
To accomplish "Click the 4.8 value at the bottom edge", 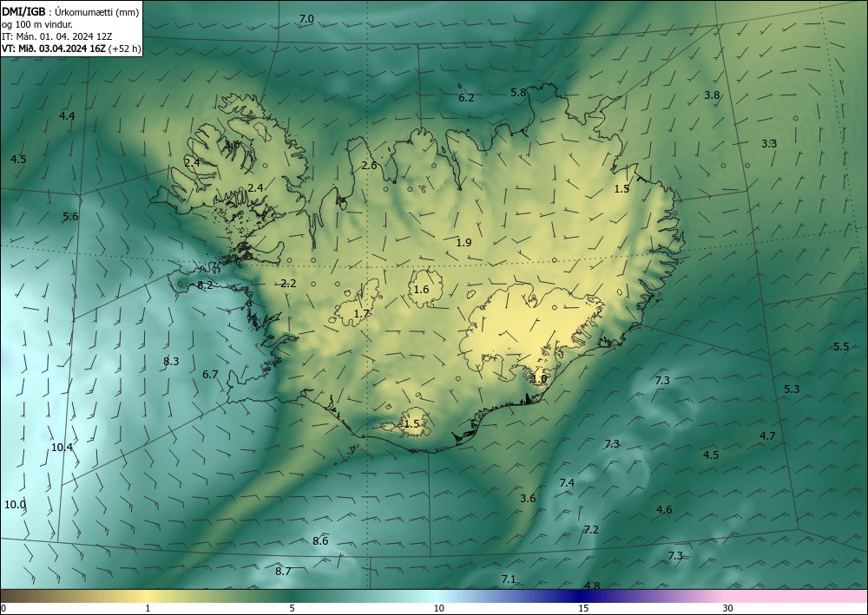I will [x=592, y=586].
